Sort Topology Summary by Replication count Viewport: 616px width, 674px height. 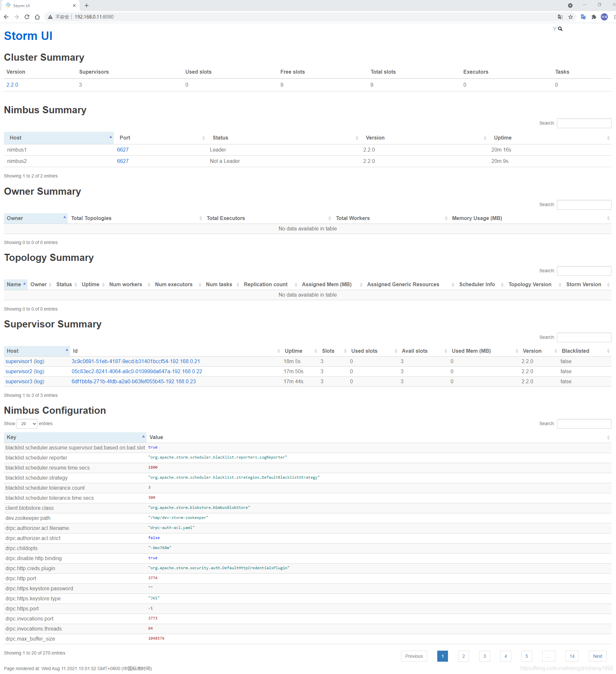269,284
